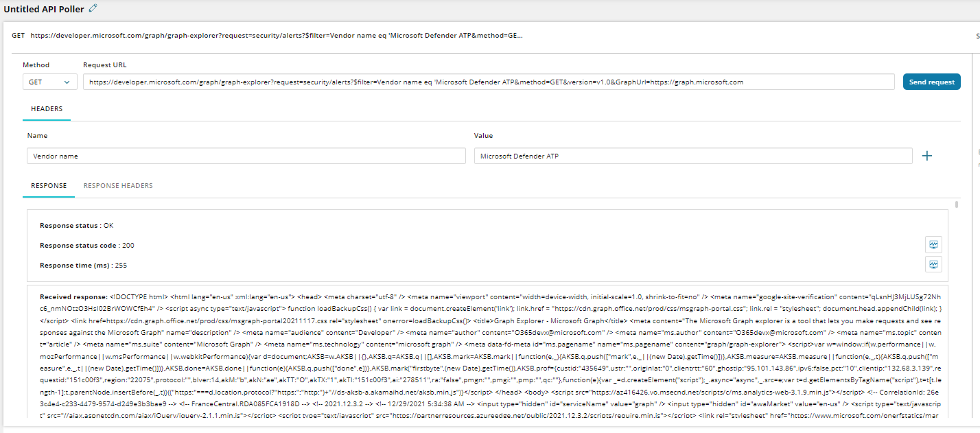Click the 'Response status : OK' text
The height and width of the screenshot is (433, 980).
[76, 225]
